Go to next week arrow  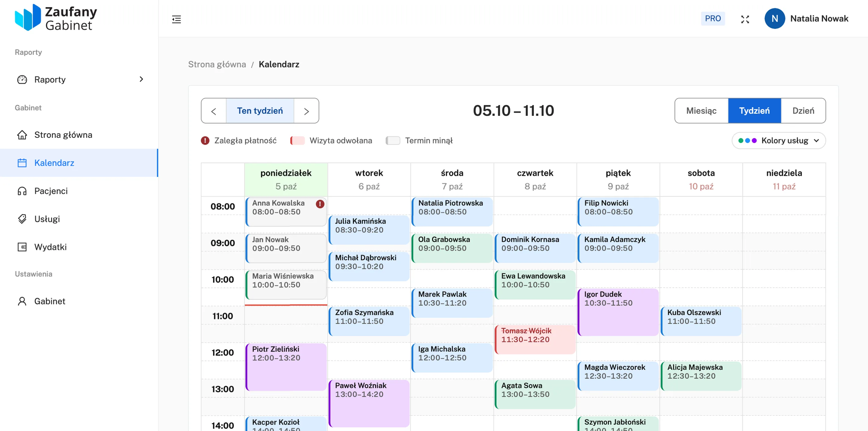[306, 111]
